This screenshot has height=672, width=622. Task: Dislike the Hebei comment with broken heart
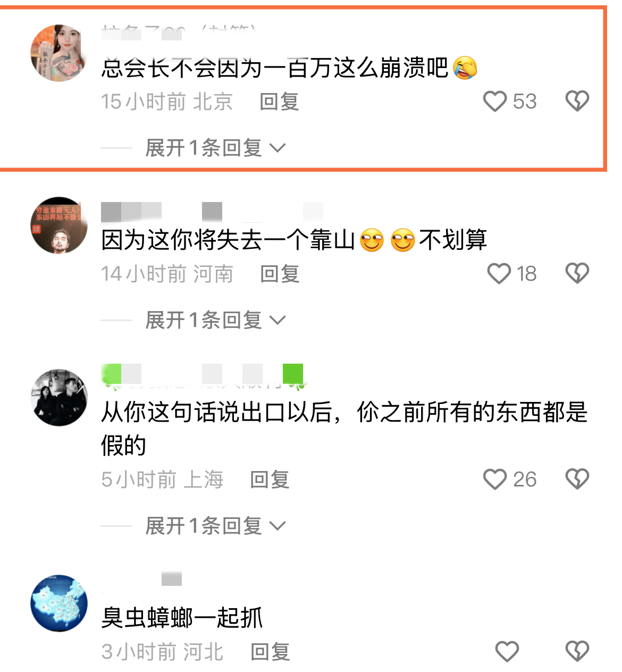pyautogui.click(x=577, y=651)
